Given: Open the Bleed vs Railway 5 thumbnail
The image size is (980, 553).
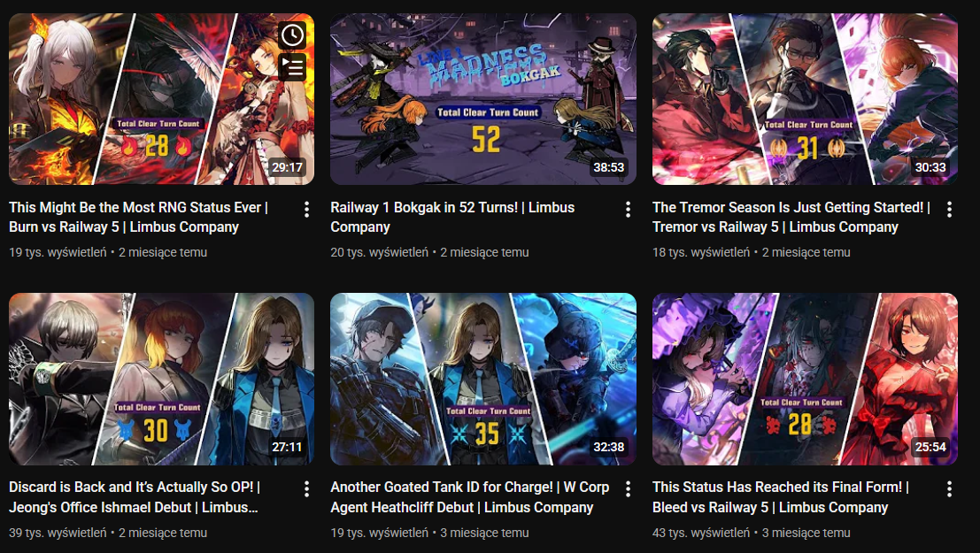Looking at the screenshot, I should point(805,379).
